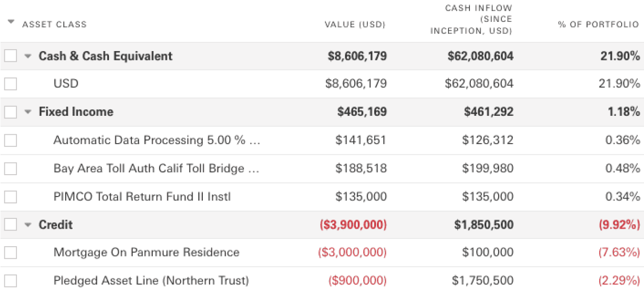Screen dimensions: 644x290
Task: Sort by the Asset Class column header
Action: coord(54,24)
